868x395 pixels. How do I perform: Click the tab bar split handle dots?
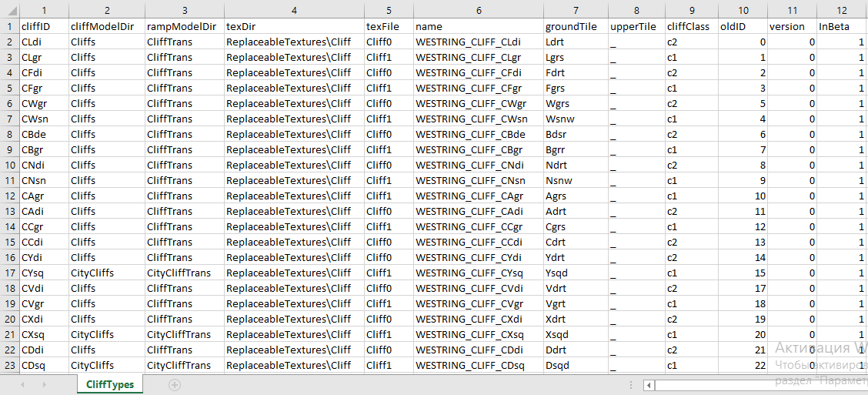[x=631, y=384]
